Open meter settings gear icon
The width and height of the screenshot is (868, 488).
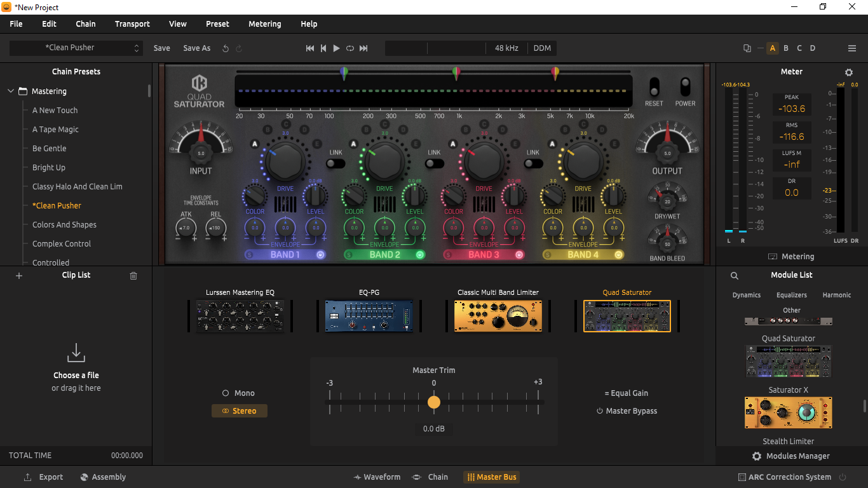[x=849, y=72]
